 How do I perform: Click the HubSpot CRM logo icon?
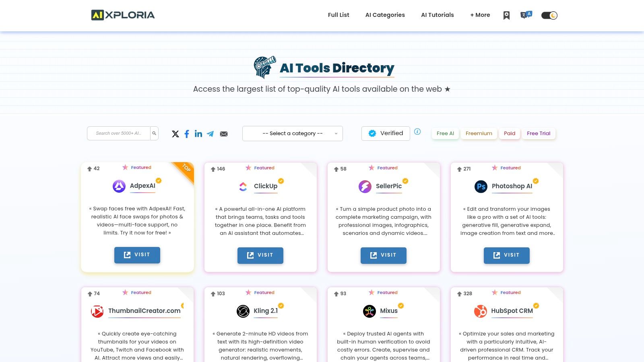(480, 311)
